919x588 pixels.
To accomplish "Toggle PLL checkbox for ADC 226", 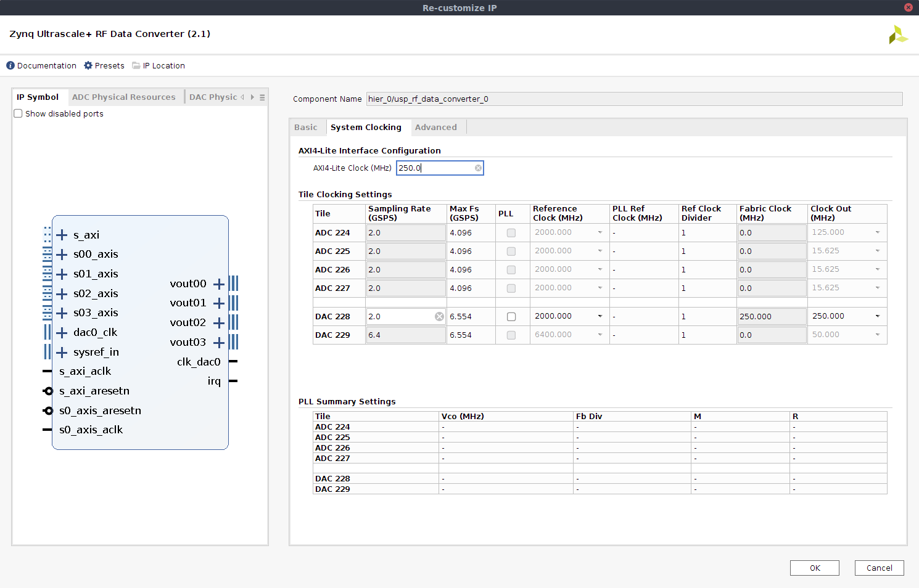I will click(511, 270).
